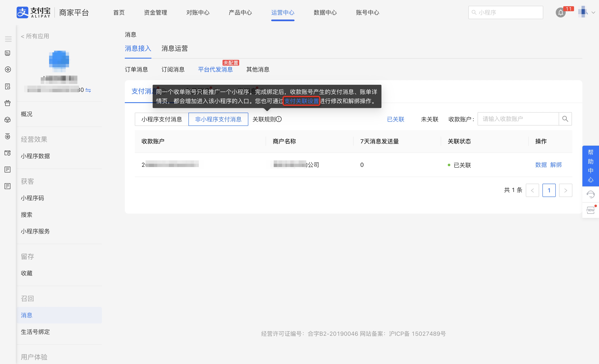The image size is (599, 364).
Task: Switch to the 消息运营 tab
Action: click(174, 49)
